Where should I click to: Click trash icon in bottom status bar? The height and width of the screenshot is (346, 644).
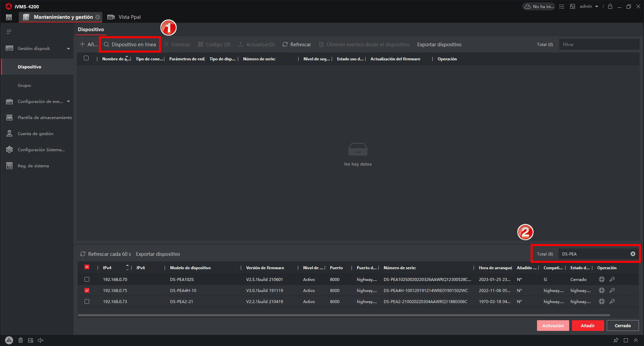20,340
